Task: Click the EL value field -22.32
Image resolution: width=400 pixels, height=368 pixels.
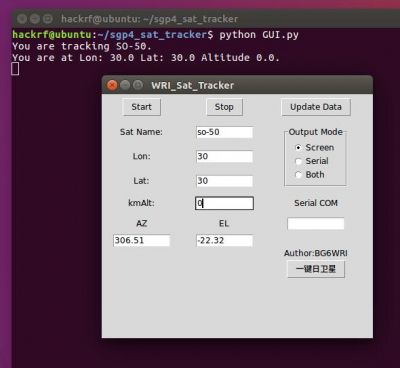Action: 224,240
